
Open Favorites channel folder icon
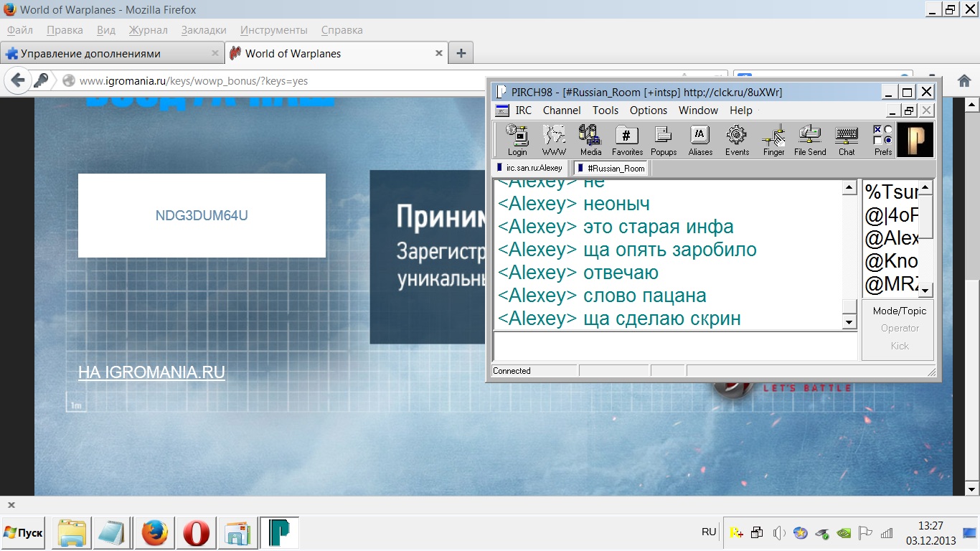click(x=627, y=140)
